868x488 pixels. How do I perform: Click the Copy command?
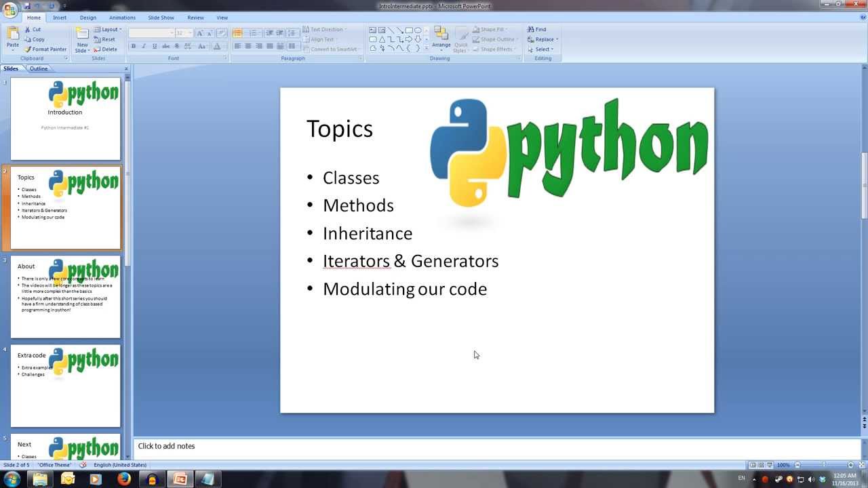pos(34,39)
